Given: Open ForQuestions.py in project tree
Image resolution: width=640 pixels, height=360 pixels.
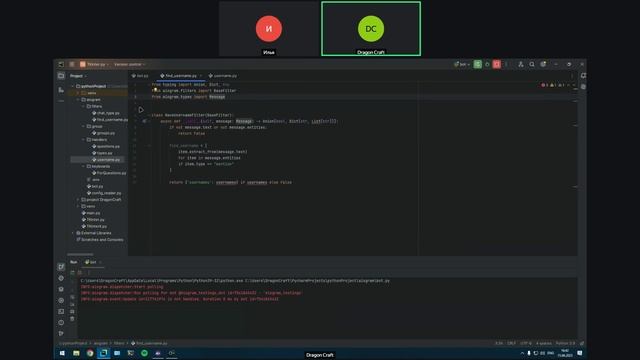Looking at the screenshot, I should tap(109, 173).
